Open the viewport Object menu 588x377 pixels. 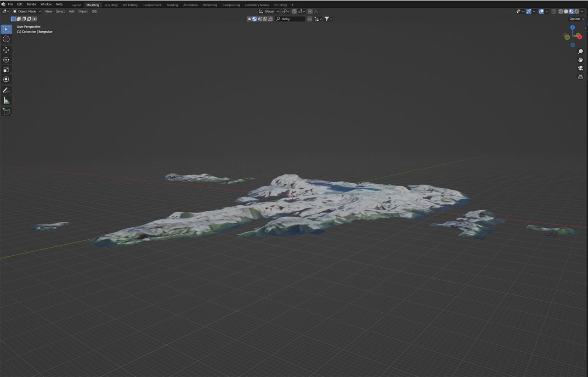[83, 11]
